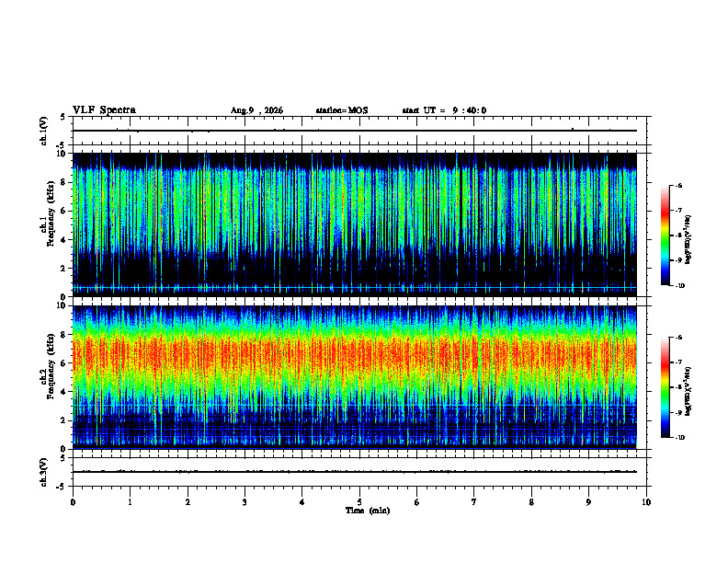
Task: Click the 'Time (min)' axis label
Action: 368,511
